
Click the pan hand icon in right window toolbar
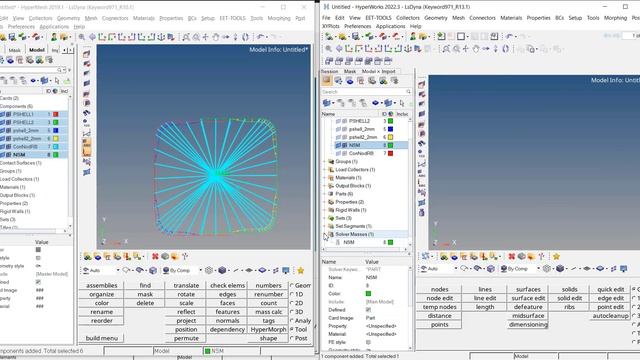click(x=476, y=49)
